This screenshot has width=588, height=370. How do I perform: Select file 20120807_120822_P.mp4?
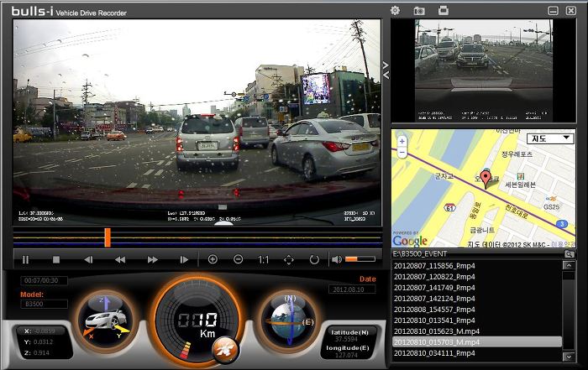[476, 277]
